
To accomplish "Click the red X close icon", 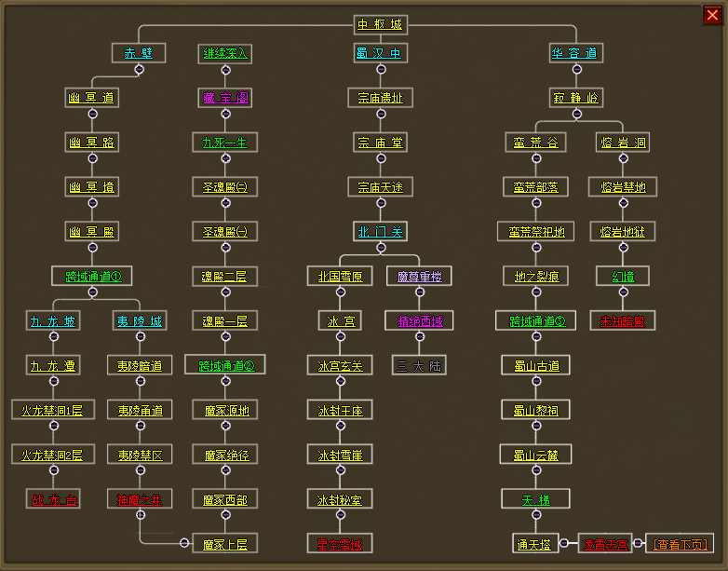I will (x=712, y=14).
